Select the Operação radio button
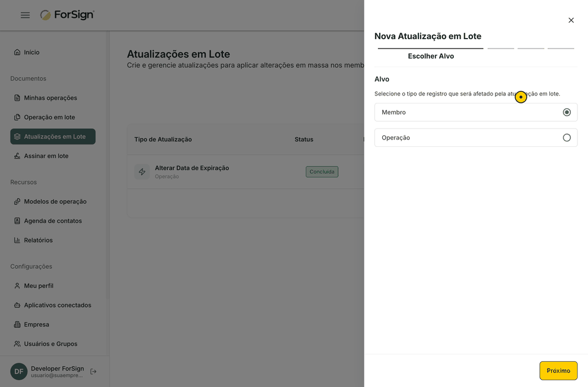Screen dimensions: 588x387 coord(567,138)
